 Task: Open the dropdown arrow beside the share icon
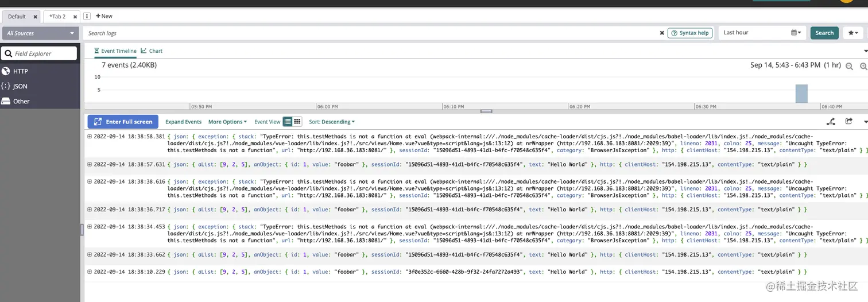point(865,122)
